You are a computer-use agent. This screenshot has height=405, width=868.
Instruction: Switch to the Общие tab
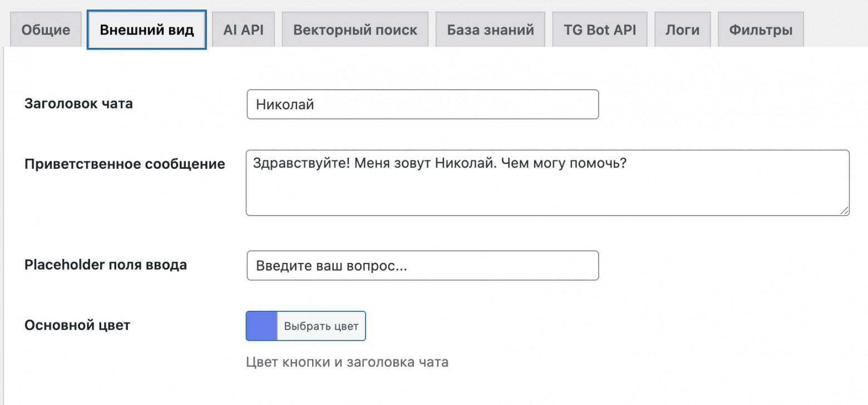(45, 31)
